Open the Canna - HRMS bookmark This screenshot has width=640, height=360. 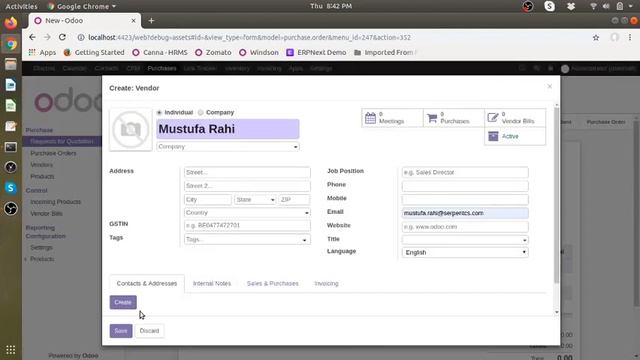point(160,52)
